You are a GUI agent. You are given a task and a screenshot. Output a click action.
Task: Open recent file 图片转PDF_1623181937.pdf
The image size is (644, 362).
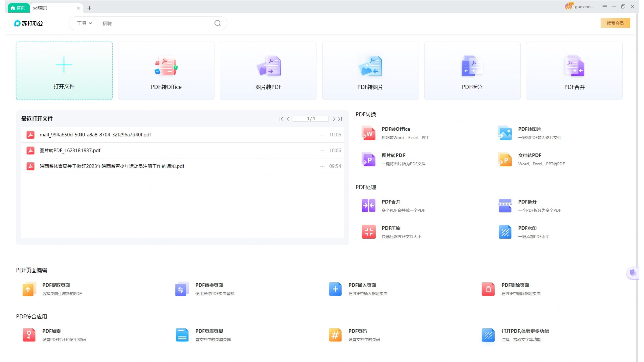tap(70, 150)
